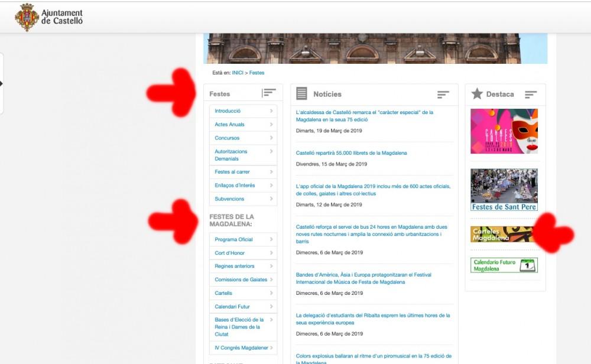Image resolution: width=591 pixels, height=364 pixels.
Task: Expand the Subvencions chevron arrow
Action: coord(271,199)
